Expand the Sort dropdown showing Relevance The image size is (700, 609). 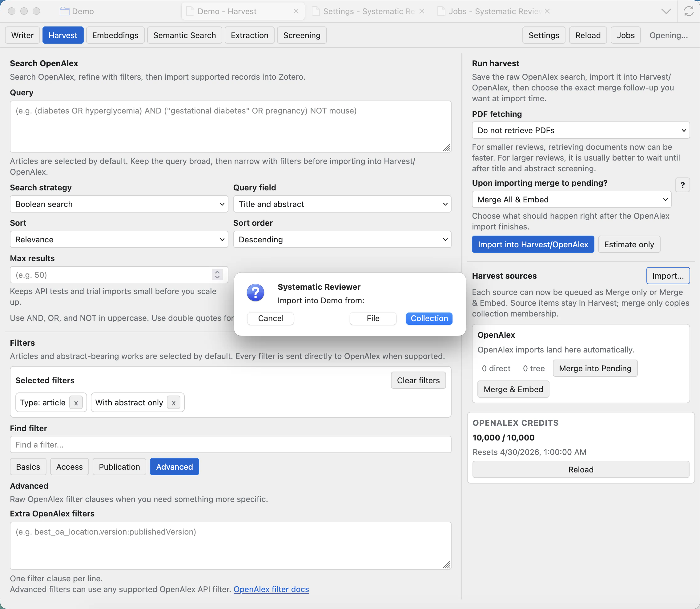(x=119, y=240)
